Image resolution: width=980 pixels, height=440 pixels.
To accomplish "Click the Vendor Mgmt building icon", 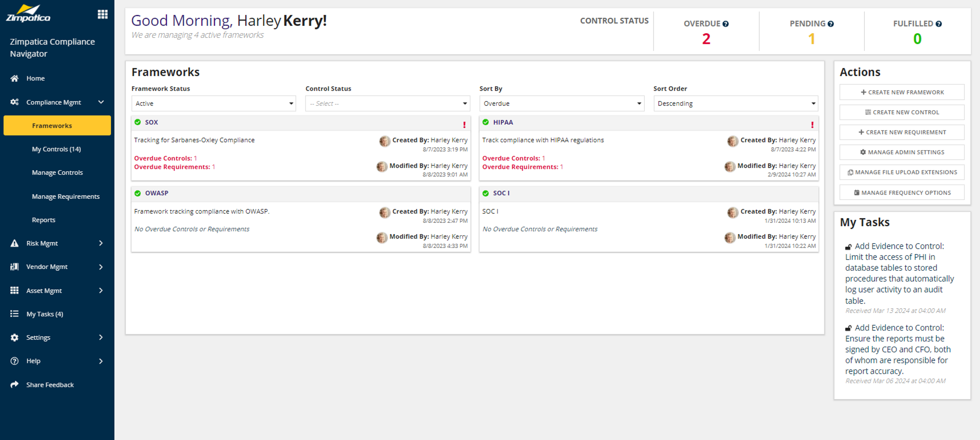I will coord(15,267).
